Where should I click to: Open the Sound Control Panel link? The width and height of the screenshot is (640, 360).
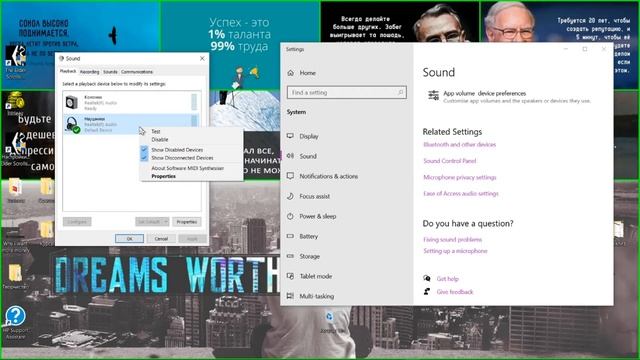coord(450,161)
